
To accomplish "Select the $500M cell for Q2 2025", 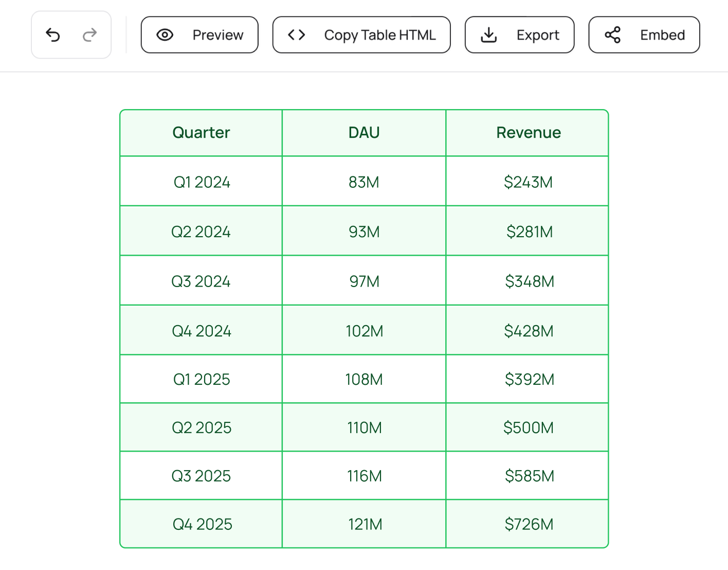I will click(x=529, y=427).
